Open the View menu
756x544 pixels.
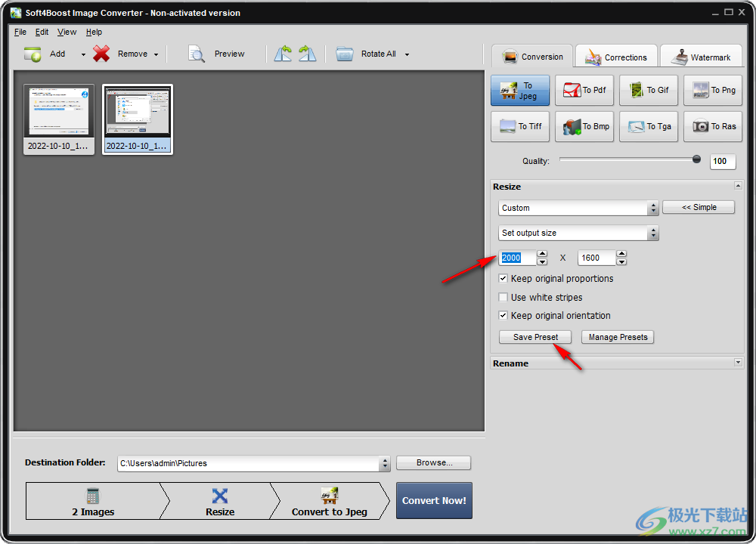click(67, 32)
